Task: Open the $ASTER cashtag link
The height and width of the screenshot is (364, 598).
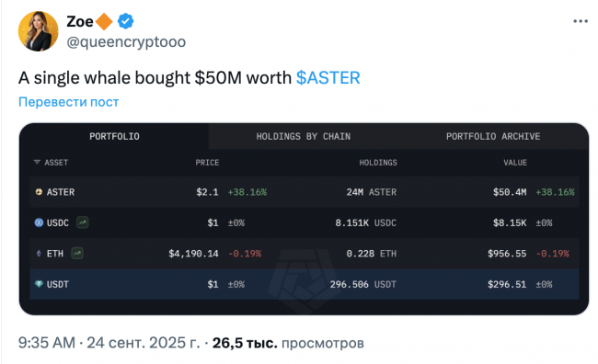Action: pos(328,78)
